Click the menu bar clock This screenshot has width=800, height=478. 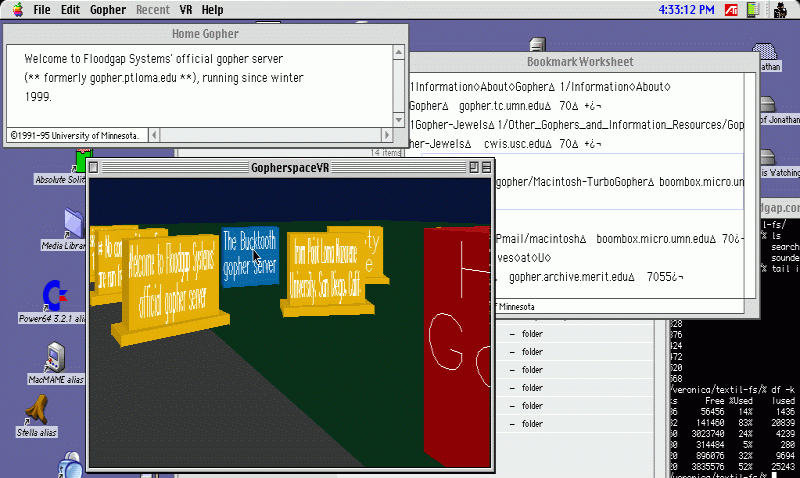(686, 10)
